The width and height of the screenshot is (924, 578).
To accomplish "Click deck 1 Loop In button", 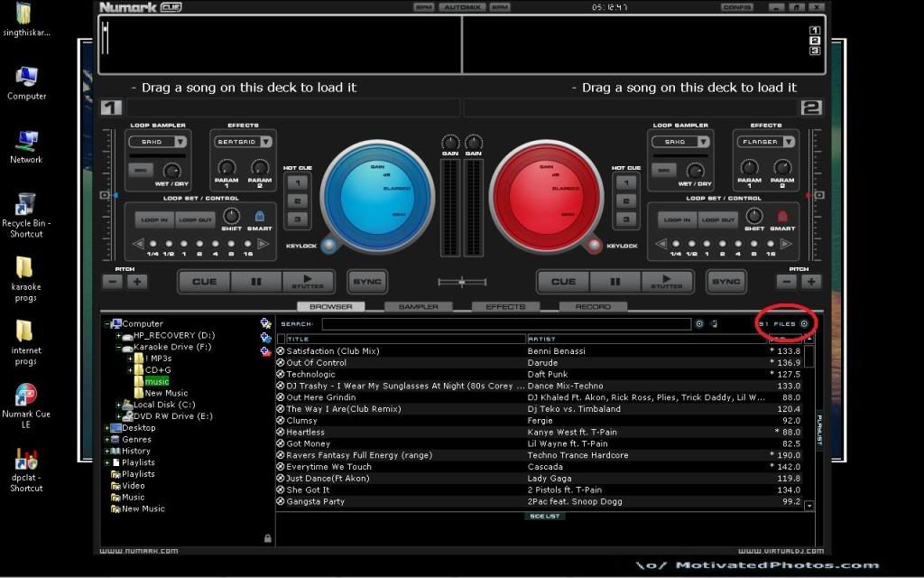I will tap(153, 220).
